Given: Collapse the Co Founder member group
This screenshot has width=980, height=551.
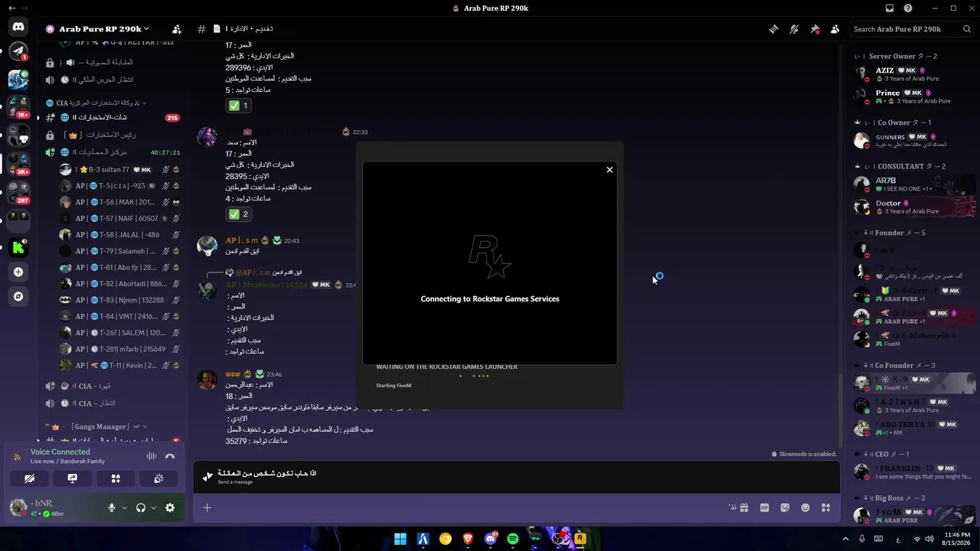Looking at the screenshot, I should click(x=896, y=366).
